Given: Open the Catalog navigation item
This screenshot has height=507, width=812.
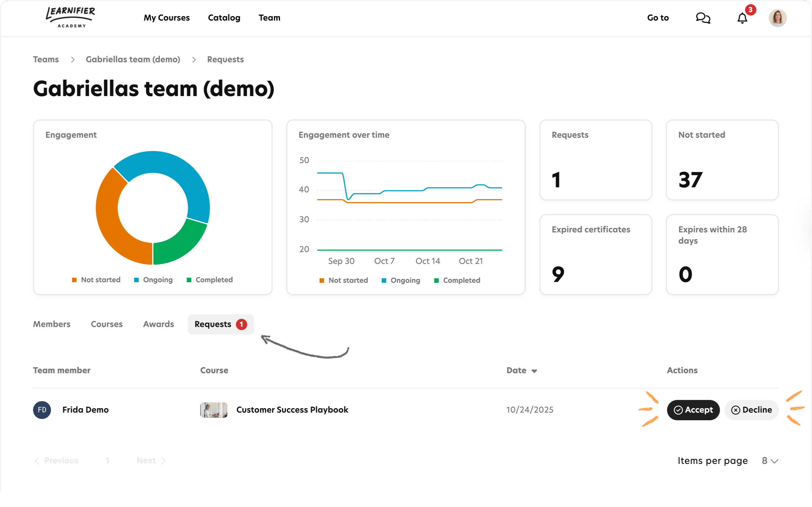Looking at the screenshot, I should point(224,18).
